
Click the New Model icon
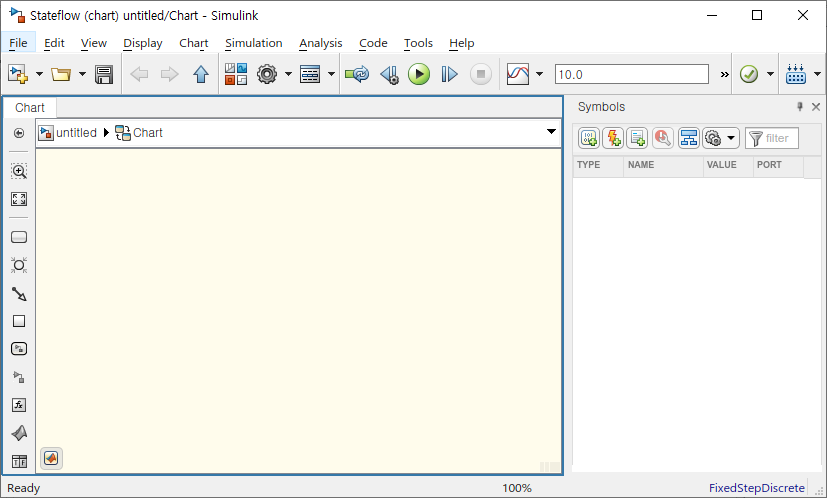coord(17,74)
